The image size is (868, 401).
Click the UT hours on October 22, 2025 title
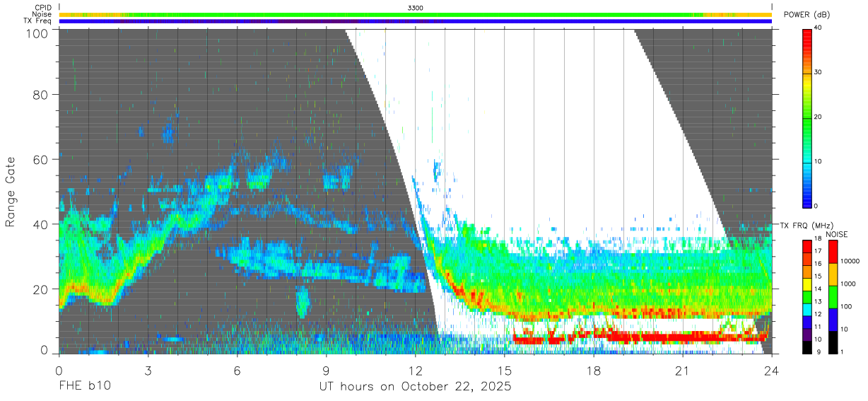(415, 387)
